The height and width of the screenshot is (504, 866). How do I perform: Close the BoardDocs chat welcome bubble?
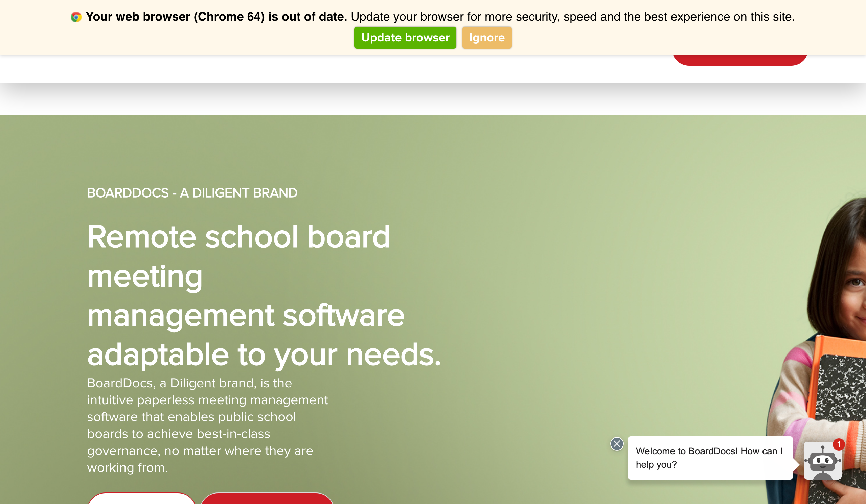click(616, 444)
